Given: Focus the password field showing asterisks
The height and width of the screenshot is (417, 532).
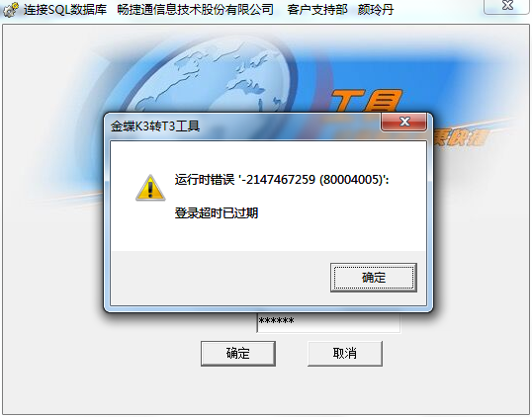Looking at the screenshot, I should pyautogui.click(x=328, y=322).
